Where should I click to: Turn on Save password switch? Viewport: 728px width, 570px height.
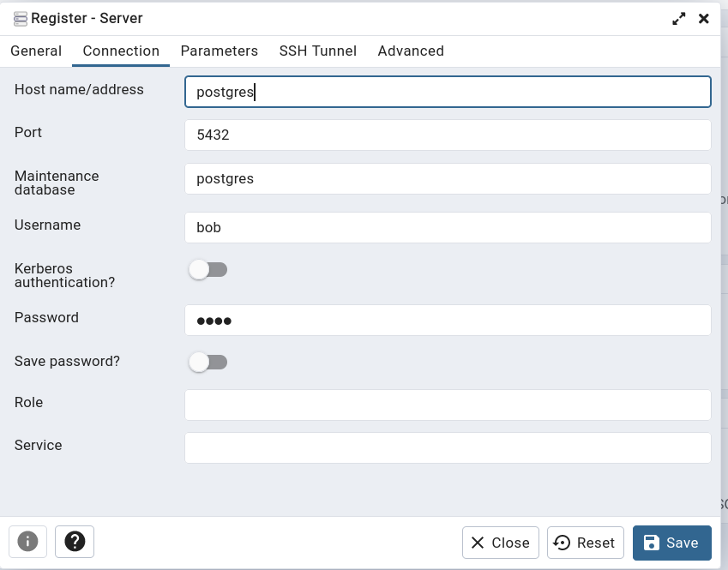pyautogui.click(x=208, y=362)
